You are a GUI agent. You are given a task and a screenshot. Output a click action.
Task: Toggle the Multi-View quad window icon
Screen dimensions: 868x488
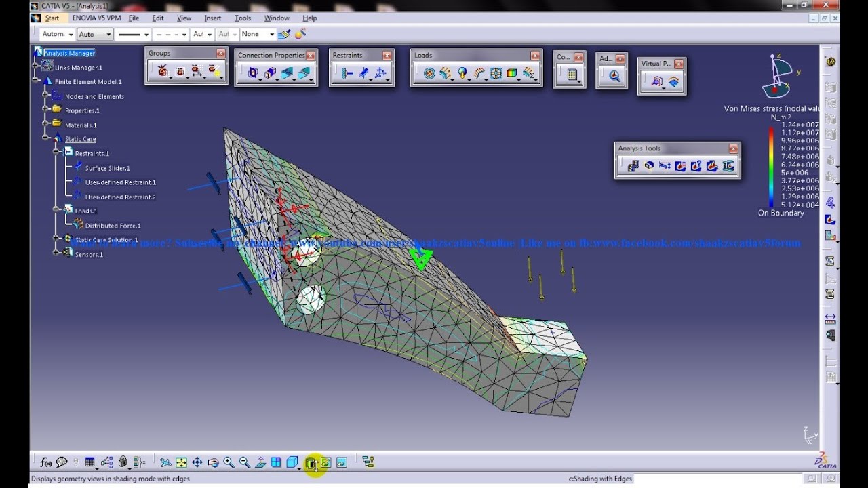tap(276, 462)
